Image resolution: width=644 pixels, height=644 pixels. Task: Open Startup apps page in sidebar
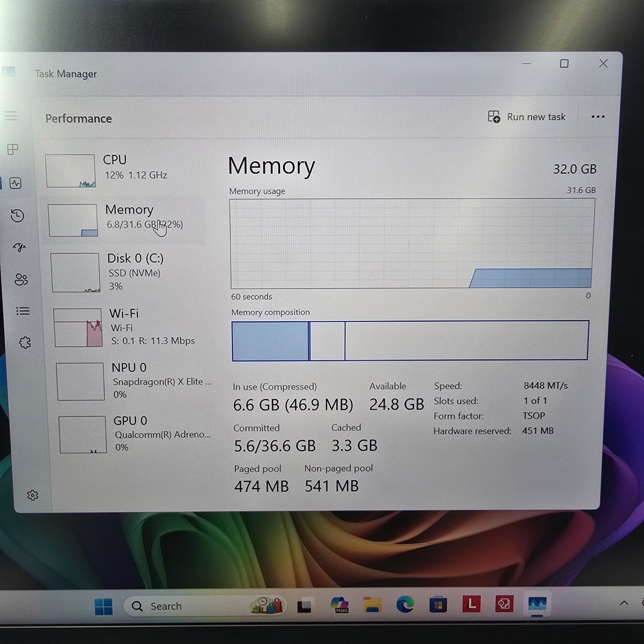click(x=19, y=247)
